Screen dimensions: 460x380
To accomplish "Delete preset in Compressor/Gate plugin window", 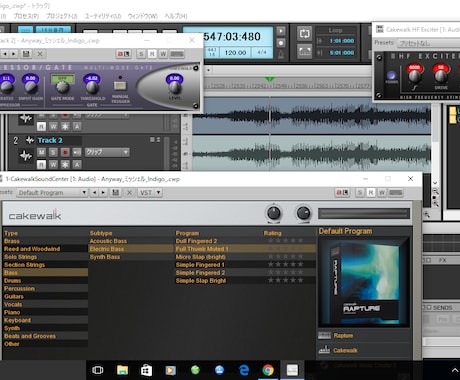I will click(40, 54).
